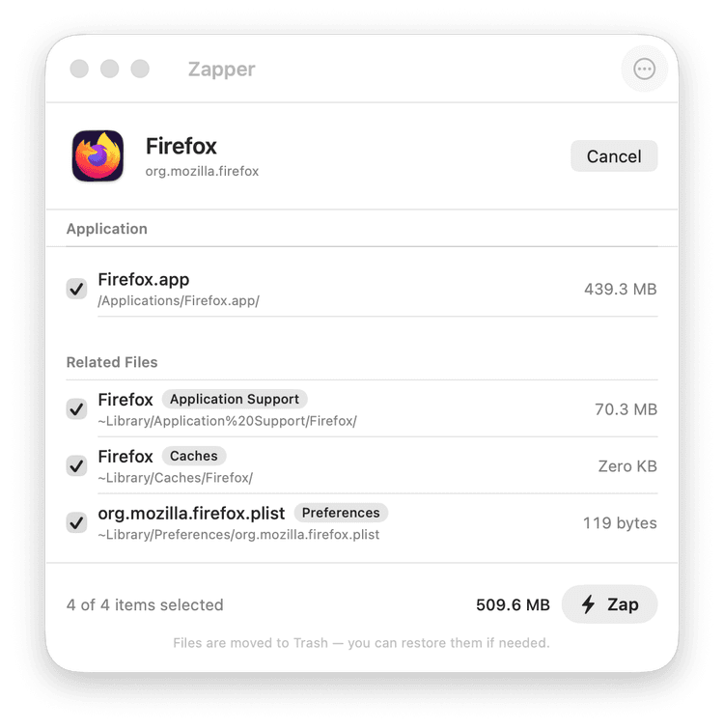Click the Preferences plist file path
Viewport: 724px width, 728px height.
238,535
